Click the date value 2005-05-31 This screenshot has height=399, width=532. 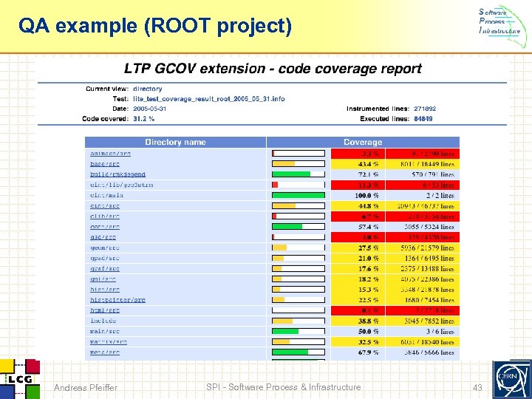[149, 109]
